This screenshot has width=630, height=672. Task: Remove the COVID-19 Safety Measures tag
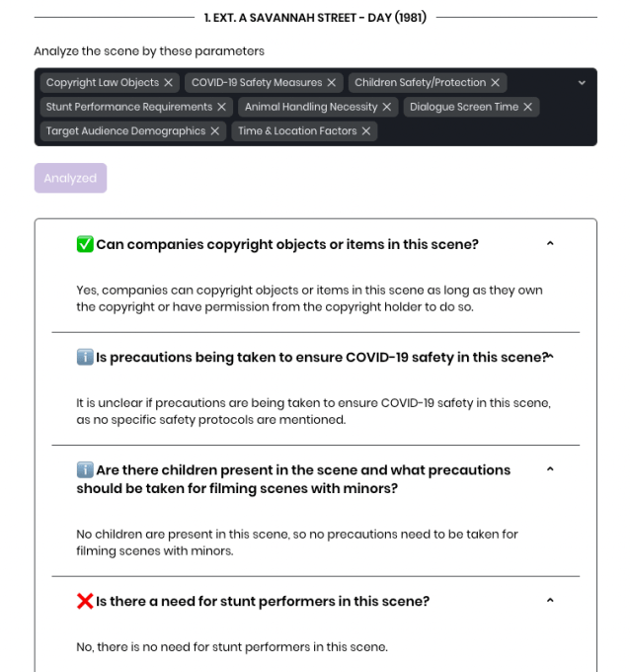point(332,83)
